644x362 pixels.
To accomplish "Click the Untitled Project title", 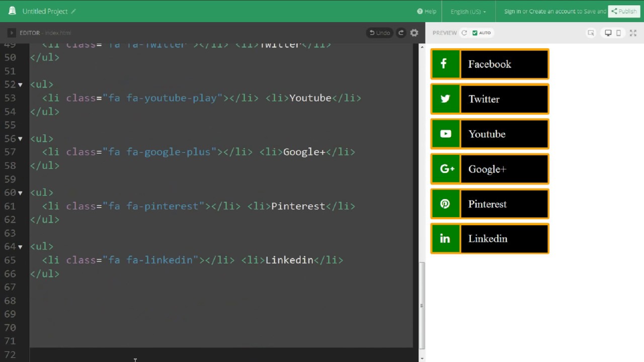I will 45,11.
